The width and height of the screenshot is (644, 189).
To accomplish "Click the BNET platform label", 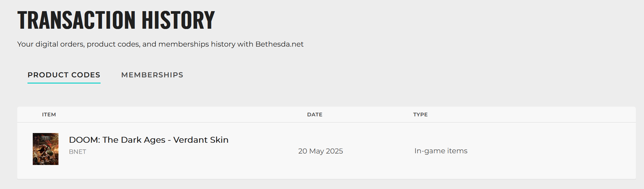I will (77, 152).
